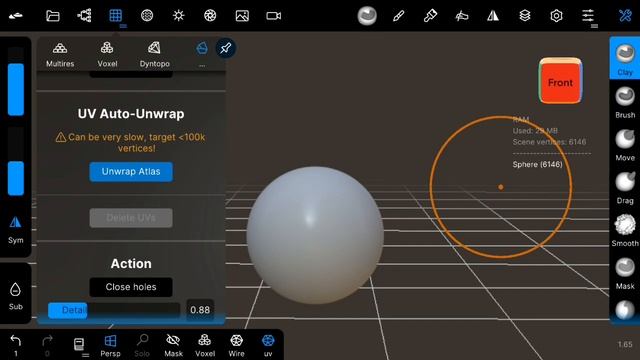Click the Unwrap Atlas button
The width and height of the screenshot is (640, 360).
click(x=131, y=172)
